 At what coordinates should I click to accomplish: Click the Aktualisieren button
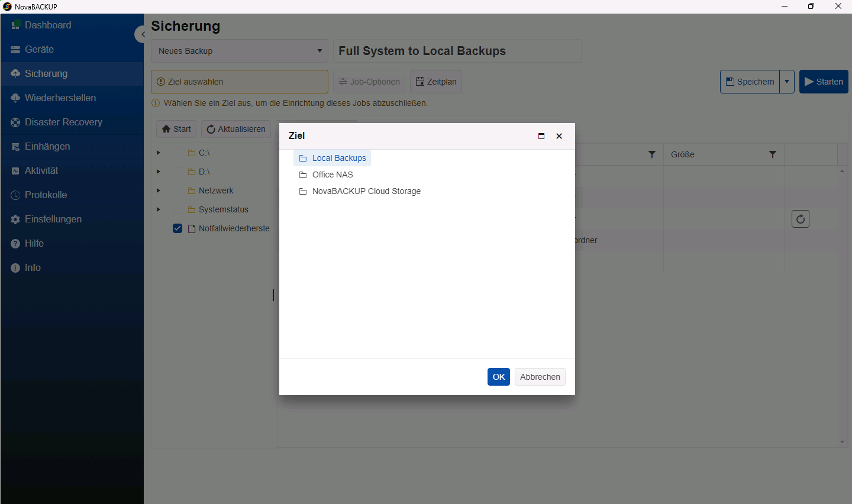point(236,129)
